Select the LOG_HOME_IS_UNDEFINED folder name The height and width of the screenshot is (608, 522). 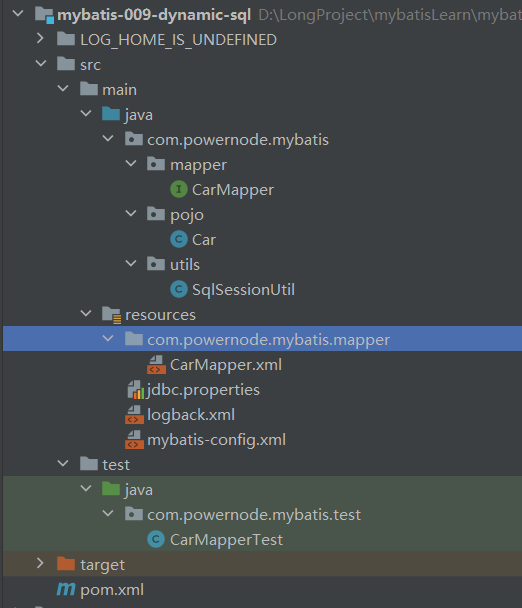coord(178,40)
